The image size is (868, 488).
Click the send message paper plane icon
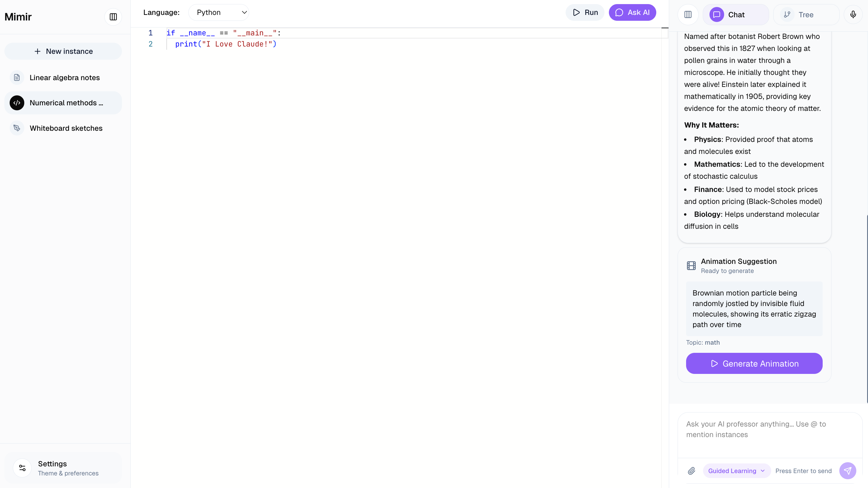848,471
